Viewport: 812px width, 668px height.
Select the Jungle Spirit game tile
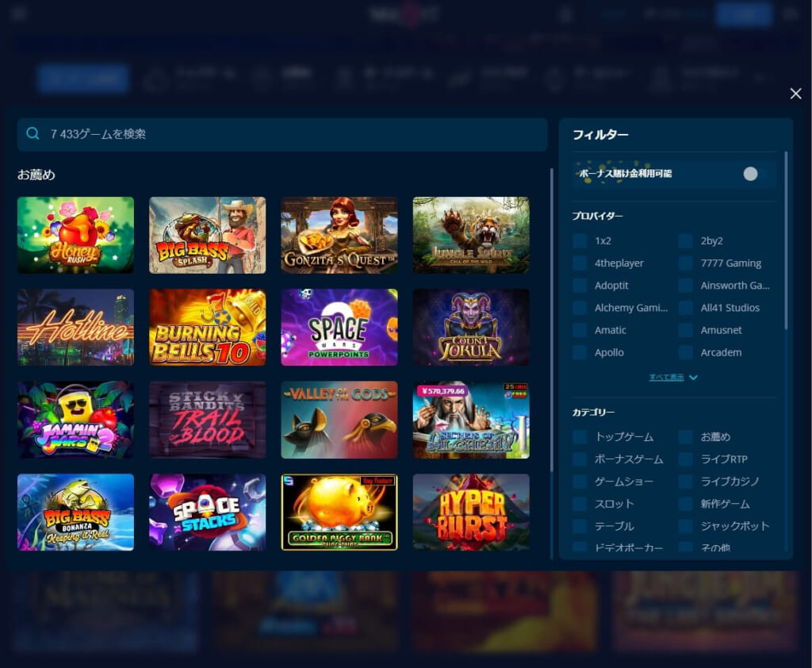click(471, 235)
